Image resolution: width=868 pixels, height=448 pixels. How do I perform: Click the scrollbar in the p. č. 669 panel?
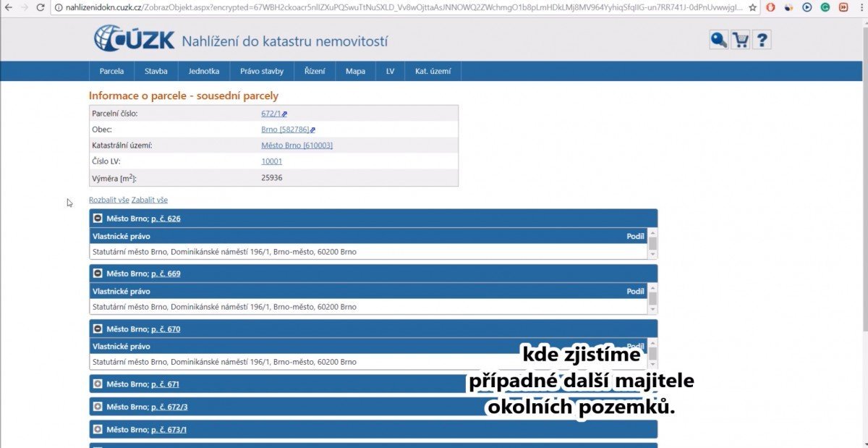652,299
